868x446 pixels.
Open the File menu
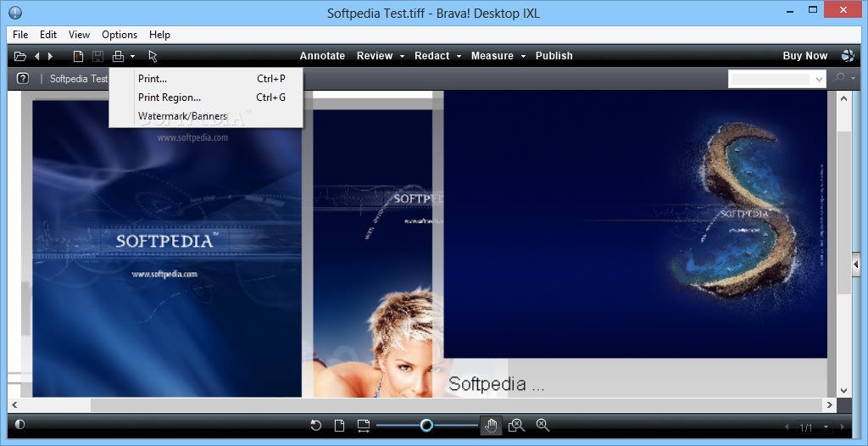pos(20,35)
